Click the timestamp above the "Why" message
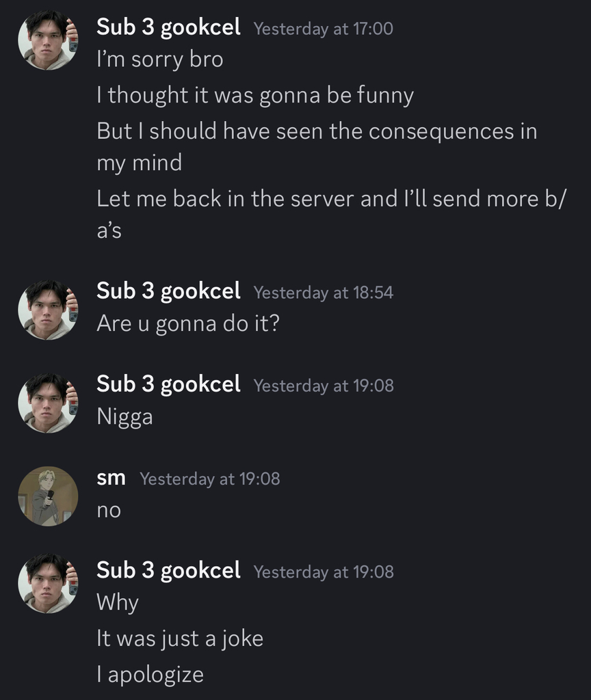Image resolution: width=591 pixels, height=700 pixels. point(323,571)
